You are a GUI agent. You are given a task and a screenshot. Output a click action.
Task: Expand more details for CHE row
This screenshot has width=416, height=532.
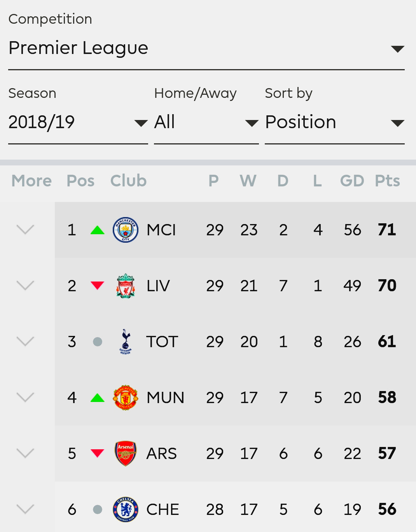pos(26,509)
